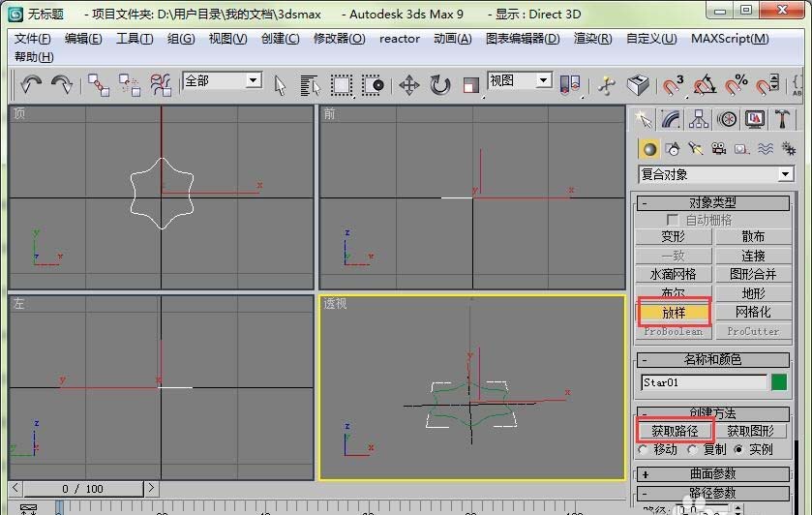Select the Geometry sphere category icon
Viewport: 812px width, 515px height.
pos(648,149)
